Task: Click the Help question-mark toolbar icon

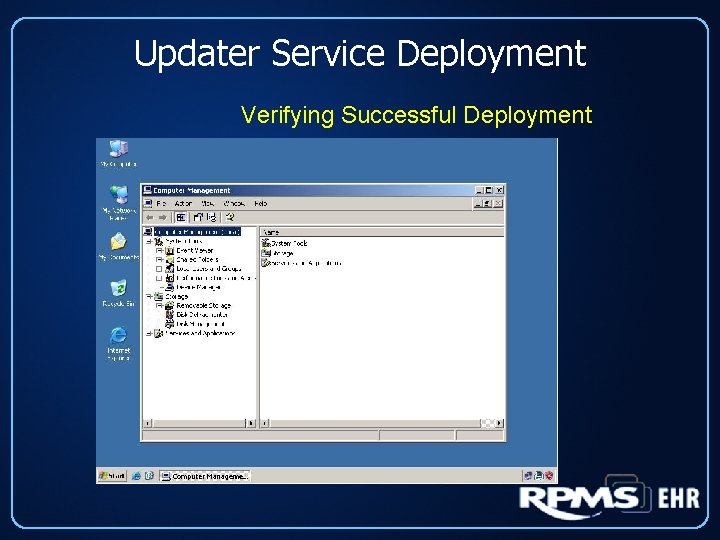Action: (230, 217)
